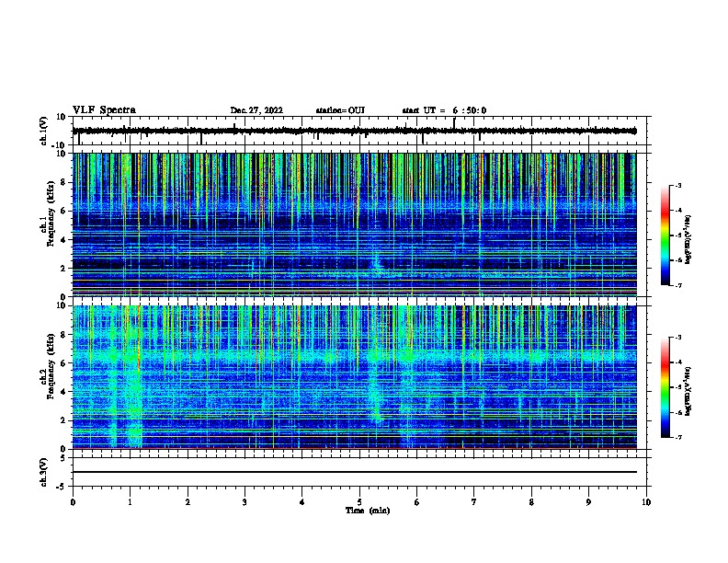Click the time axis tick label 8
Screen dimensions: 728x563
(531, 502)
